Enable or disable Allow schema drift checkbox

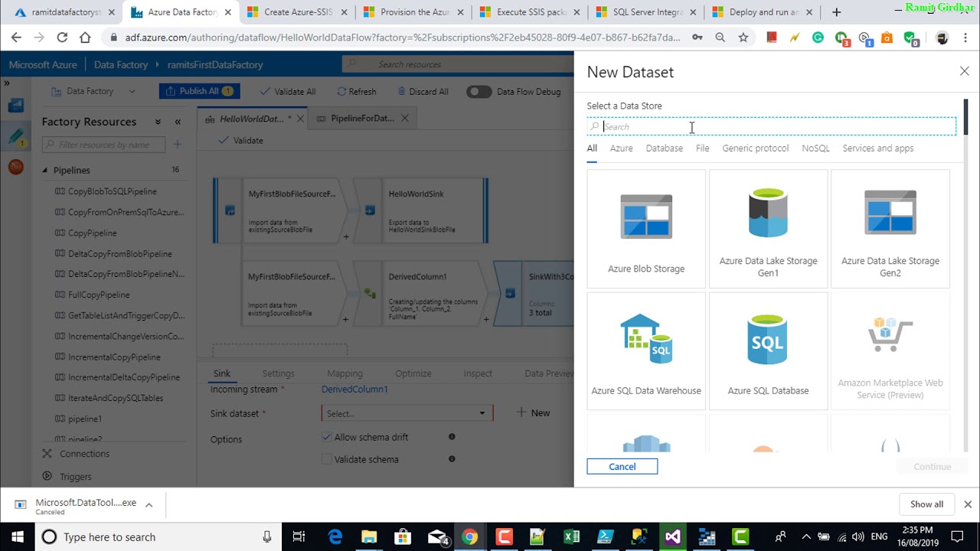click(327, 437)
